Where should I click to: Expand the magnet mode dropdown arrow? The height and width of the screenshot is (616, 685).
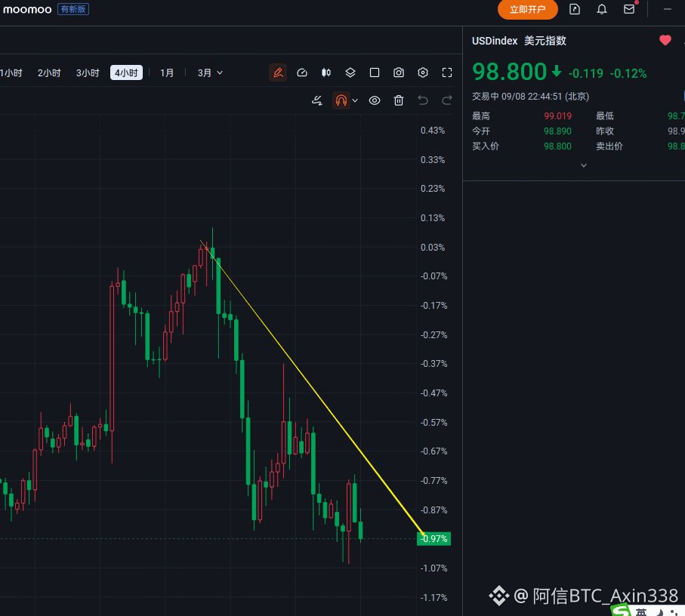pyautogui.click(x=355, y=100)
